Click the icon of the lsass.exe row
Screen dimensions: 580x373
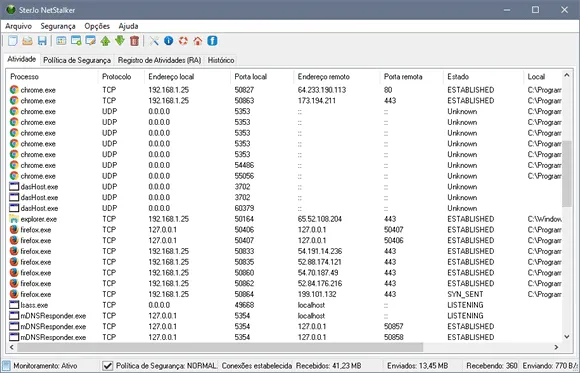pos(14,305)
